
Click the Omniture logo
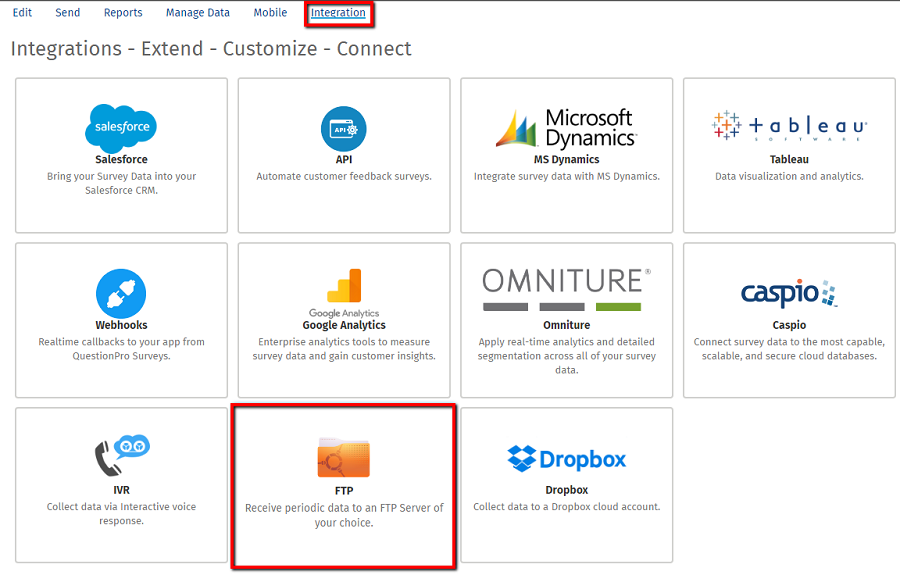tap(566, 289)
